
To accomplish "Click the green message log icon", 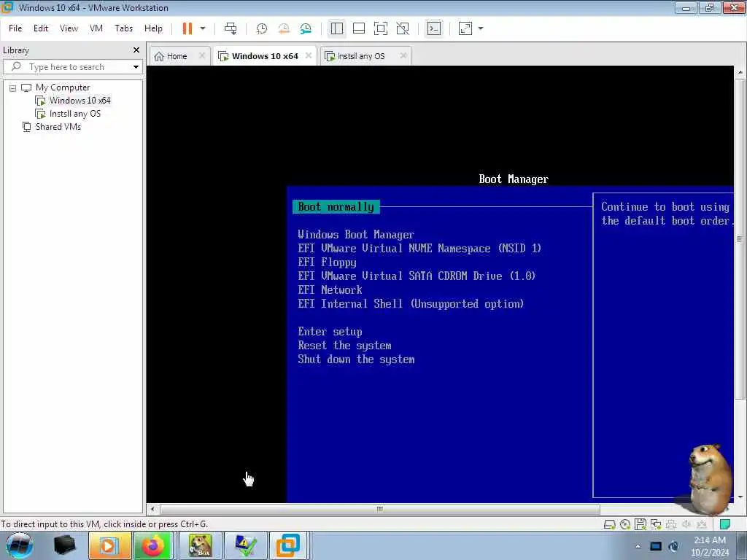I will (x=724, y=525).
